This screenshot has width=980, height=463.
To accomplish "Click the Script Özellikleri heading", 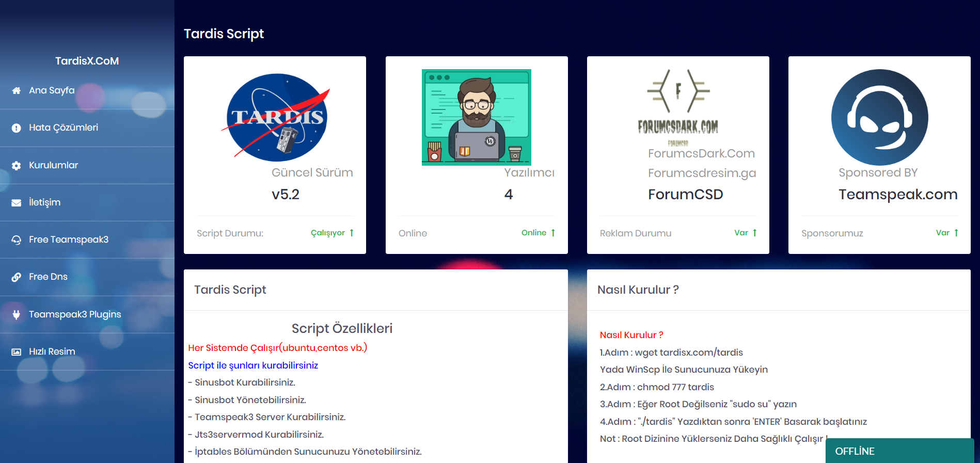I will point(342,328).
